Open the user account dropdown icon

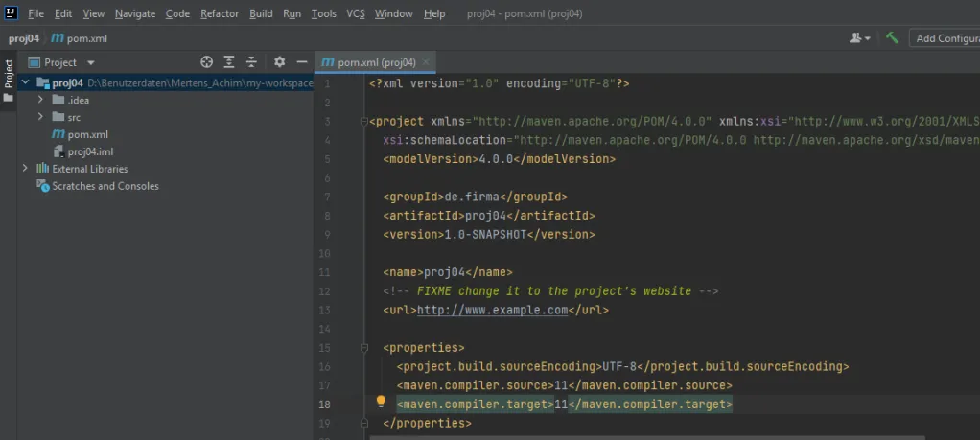click(860, 38)
